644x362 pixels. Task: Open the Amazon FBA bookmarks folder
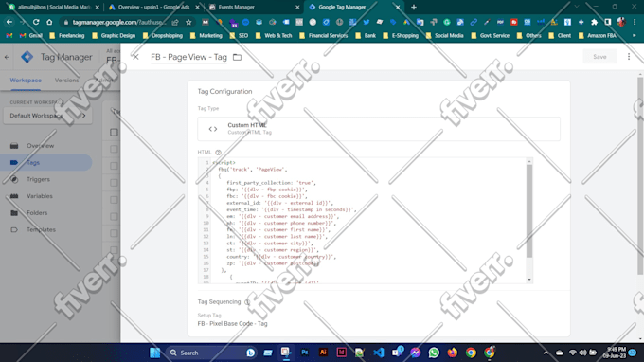pyautogui.click(x=598, y=36)
